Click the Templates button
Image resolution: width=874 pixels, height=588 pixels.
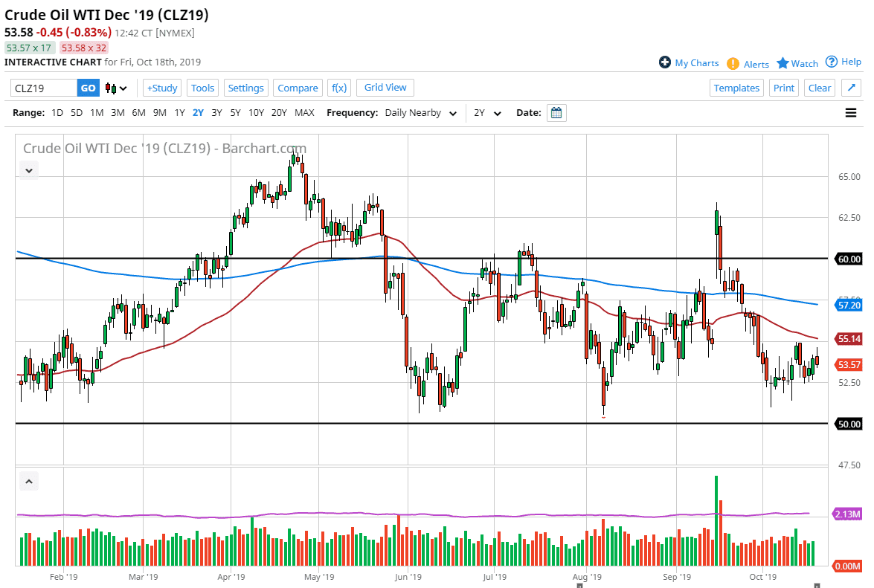tap(736, 88)
